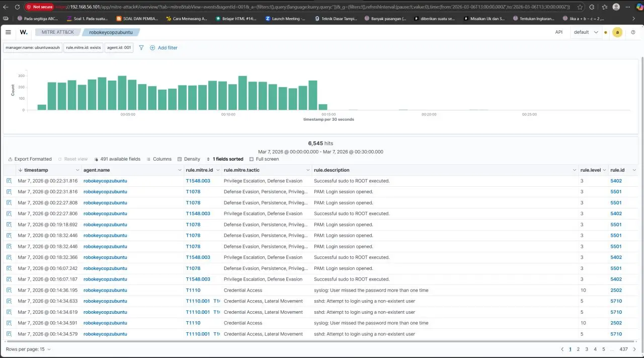Click the Wazuh logo home icon
Image resolution: width=644 pixels, height=358 pixels.
24,32
